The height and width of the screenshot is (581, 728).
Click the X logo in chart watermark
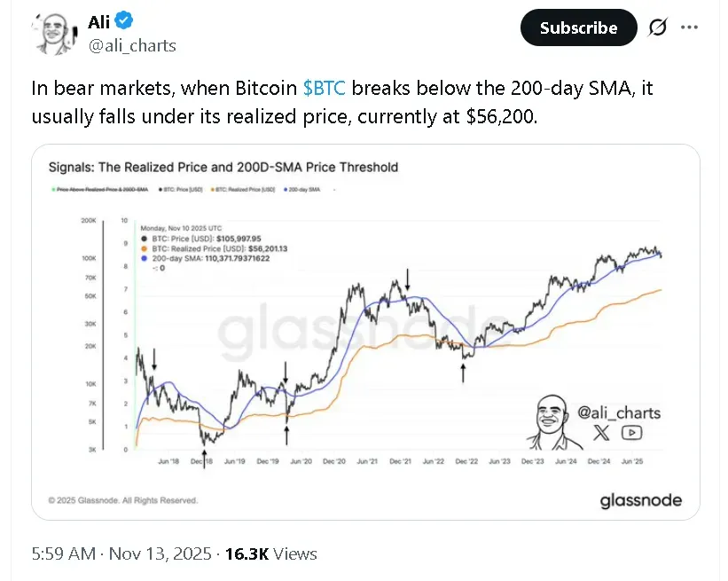click(x=602, y=433)
